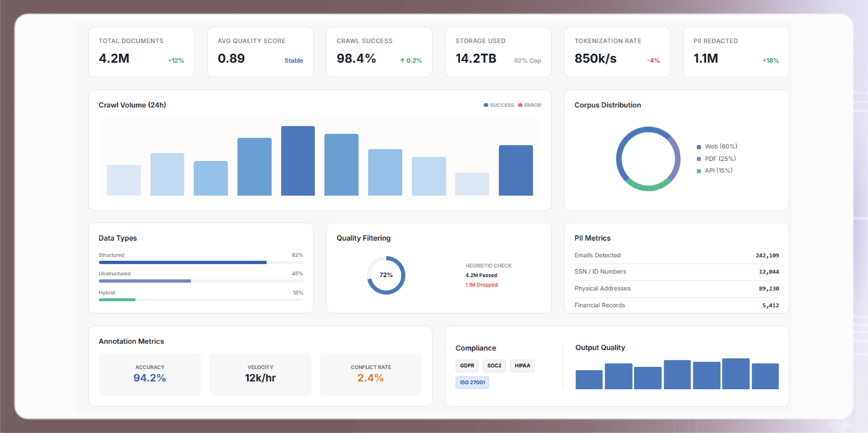Click the up arrow in Crawl Success card
This screenshot has width=868, height=433.
pos(402,61)
